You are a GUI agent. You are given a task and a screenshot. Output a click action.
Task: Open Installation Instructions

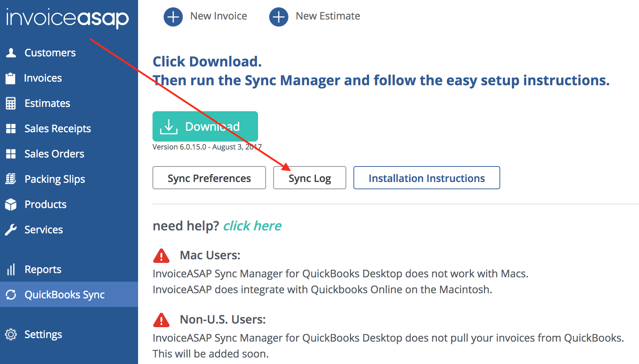pyautogui.click(x=426, y=178)
